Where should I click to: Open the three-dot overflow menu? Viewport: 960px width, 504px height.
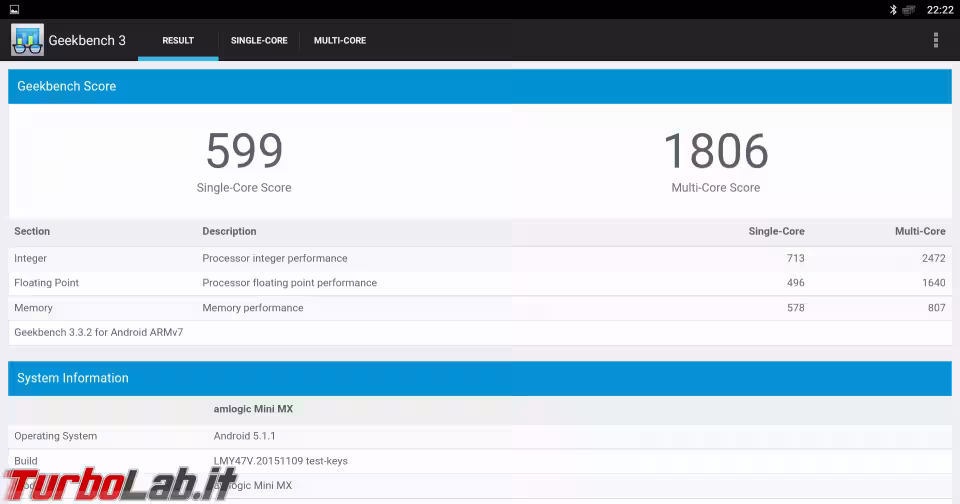[936, 40]
